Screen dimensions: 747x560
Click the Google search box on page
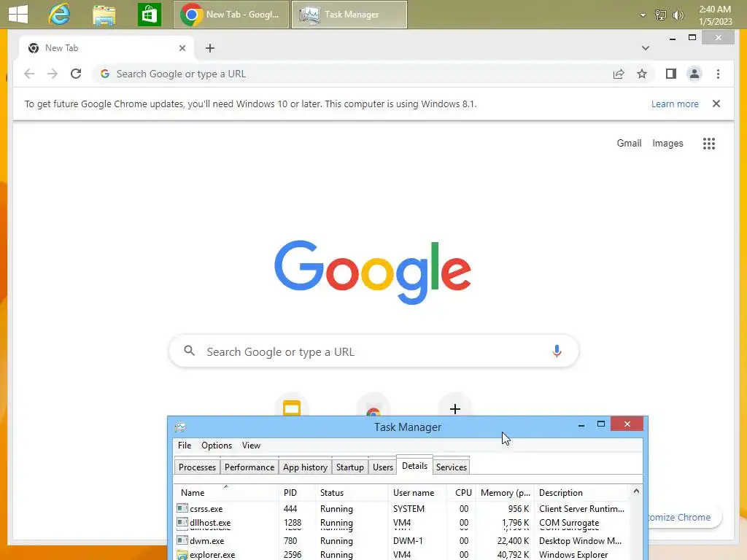(374, 351)
